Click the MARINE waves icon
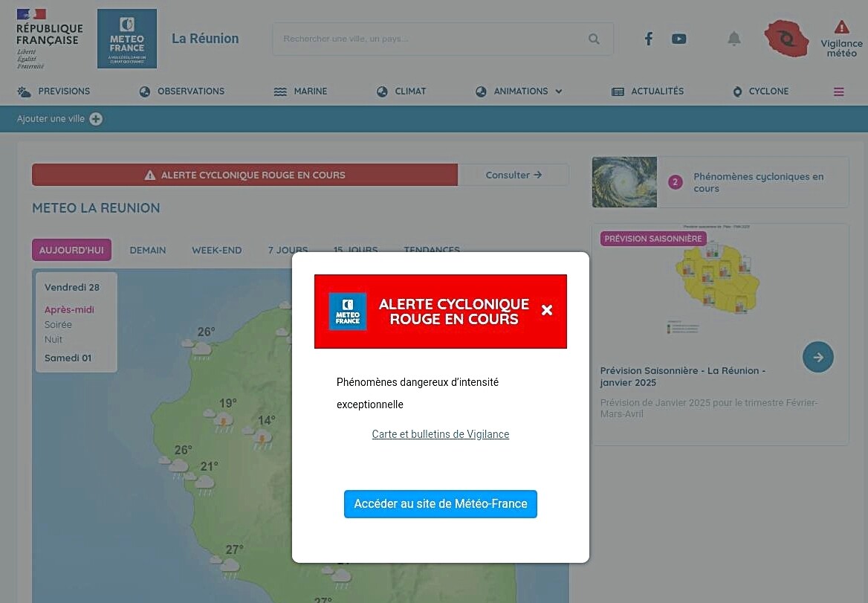This screenshot has width=868, height=603. pyautogui.click(x=280, y=92)
